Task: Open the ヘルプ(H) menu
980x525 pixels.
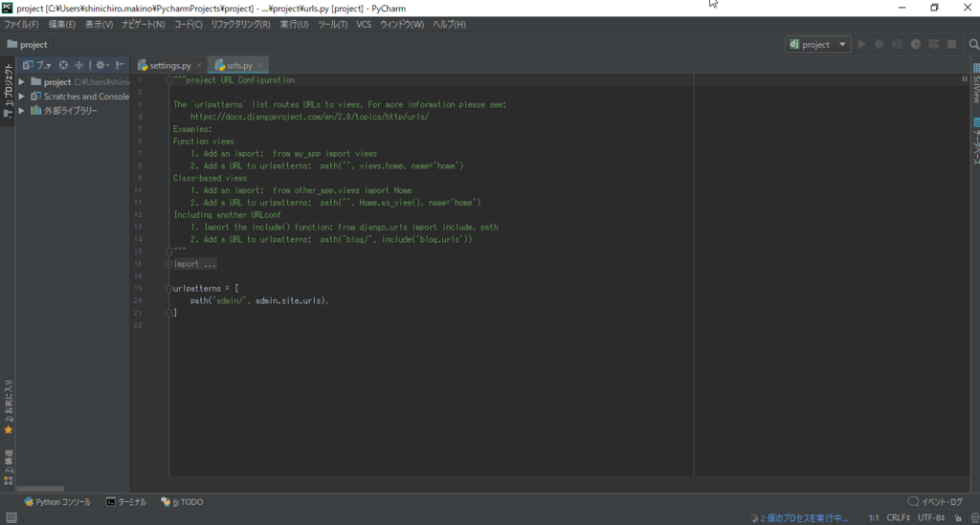Action: [450, 24]
